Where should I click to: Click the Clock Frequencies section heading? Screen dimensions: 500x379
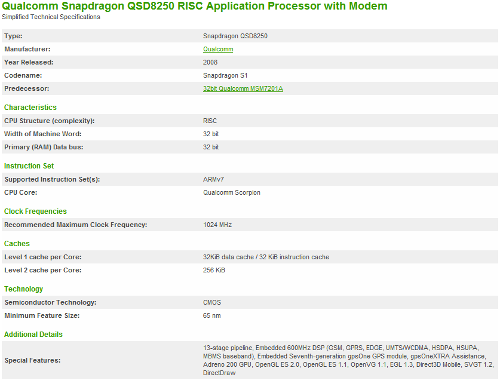[35, 211]
